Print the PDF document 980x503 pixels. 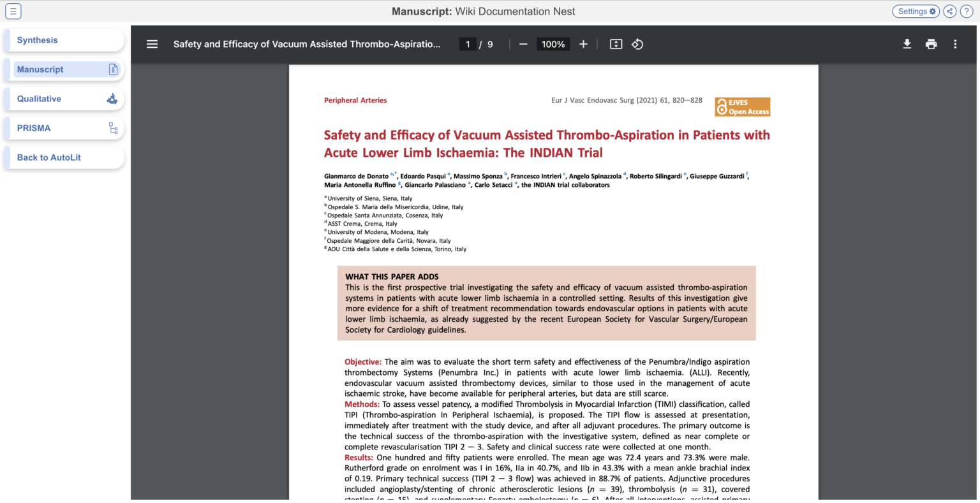pos(931,44)
